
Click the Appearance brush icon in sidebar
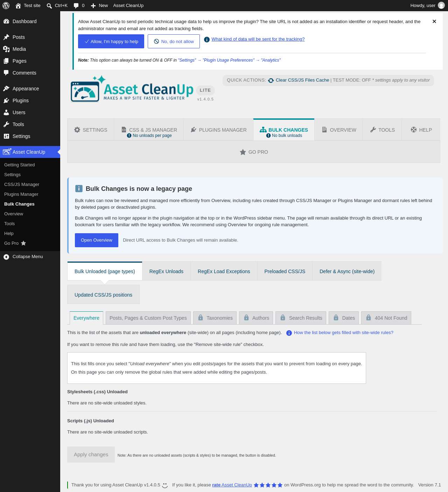(6, 89)
